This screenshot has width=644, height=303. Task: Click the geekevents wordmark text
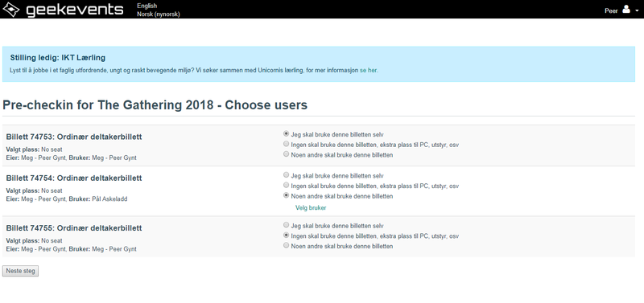(75, 10)
